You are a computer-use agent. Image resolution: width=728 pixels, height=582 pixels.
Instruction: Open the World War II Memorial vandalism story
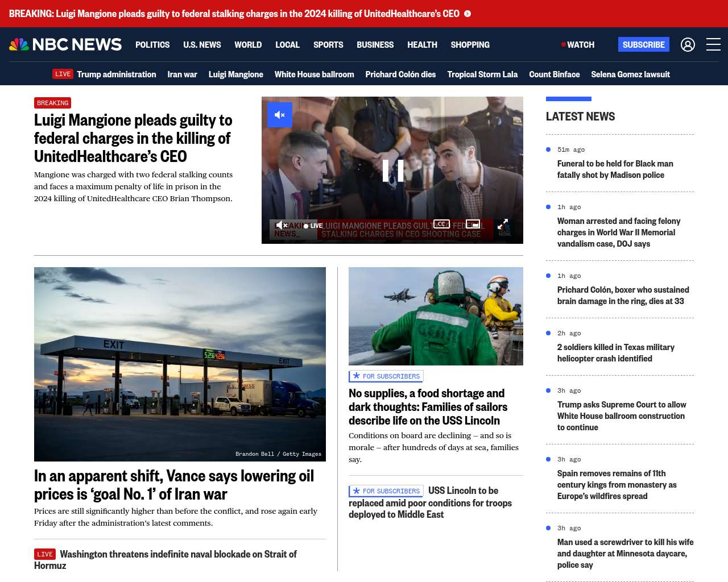pos(619,232)
